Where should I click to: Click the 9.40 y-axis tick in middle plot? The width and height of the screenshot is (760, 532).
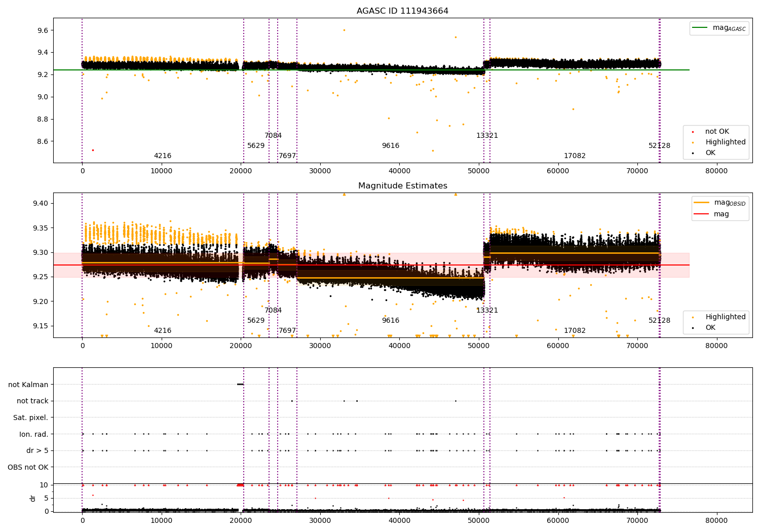coord(41,204)
